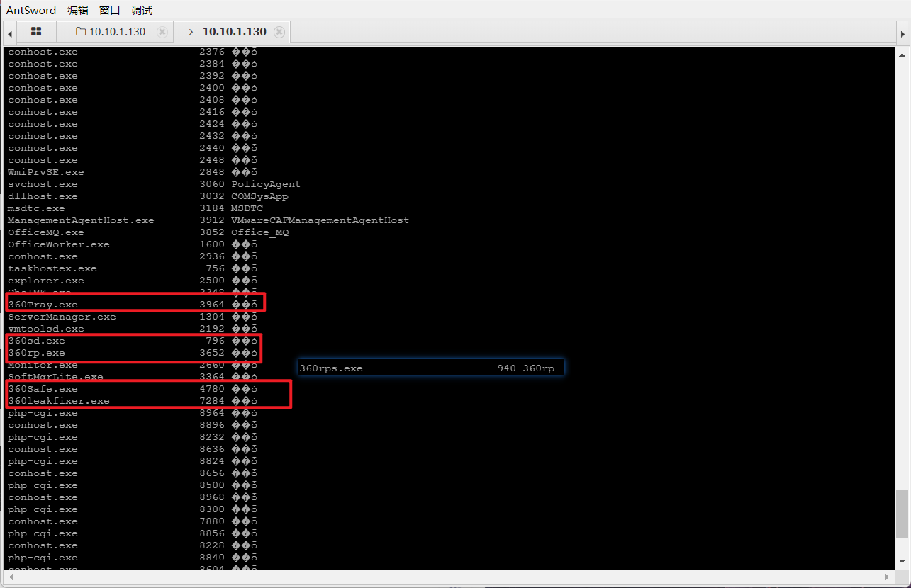
Task: Click the COMSysApp service name
Action: pyautogui.click(x=259, y=196)
